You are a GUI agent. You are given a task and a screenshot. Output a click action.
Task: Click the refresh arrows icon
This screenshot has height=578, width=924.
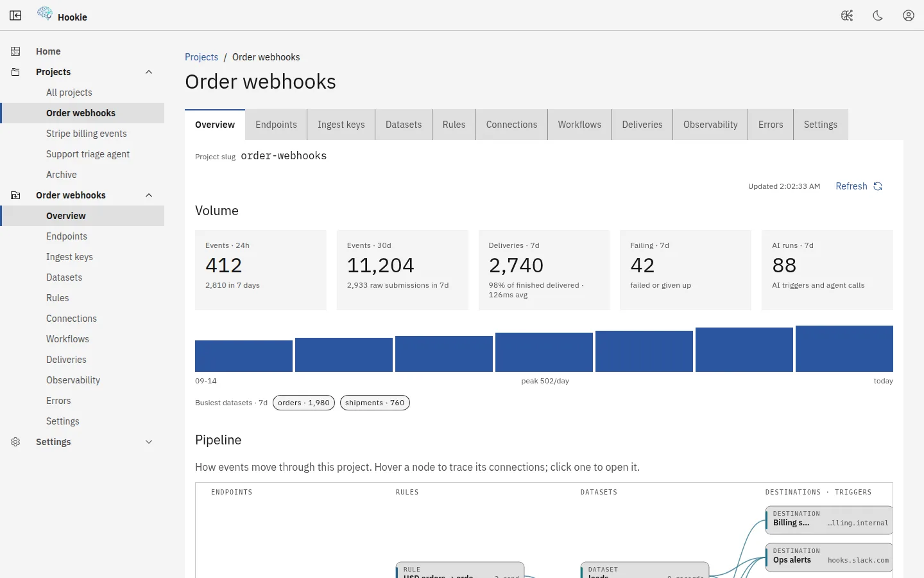click(x=878, y=186)
